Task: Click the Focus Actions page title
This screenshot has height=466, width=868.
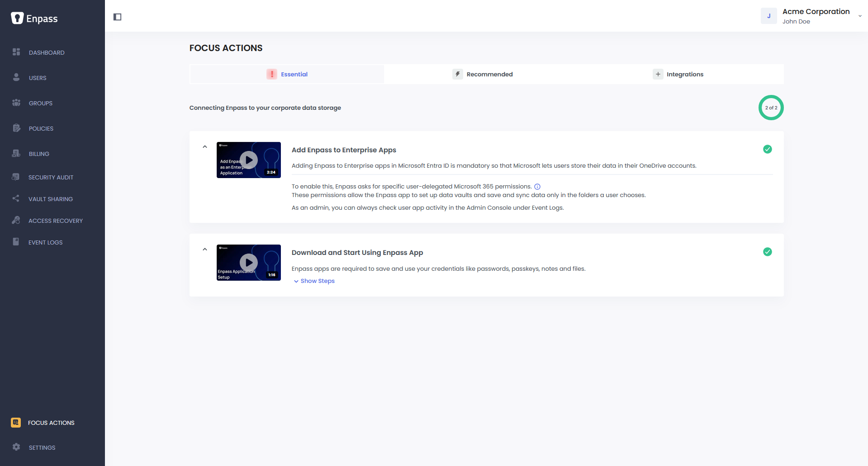Action: [226, 48]
